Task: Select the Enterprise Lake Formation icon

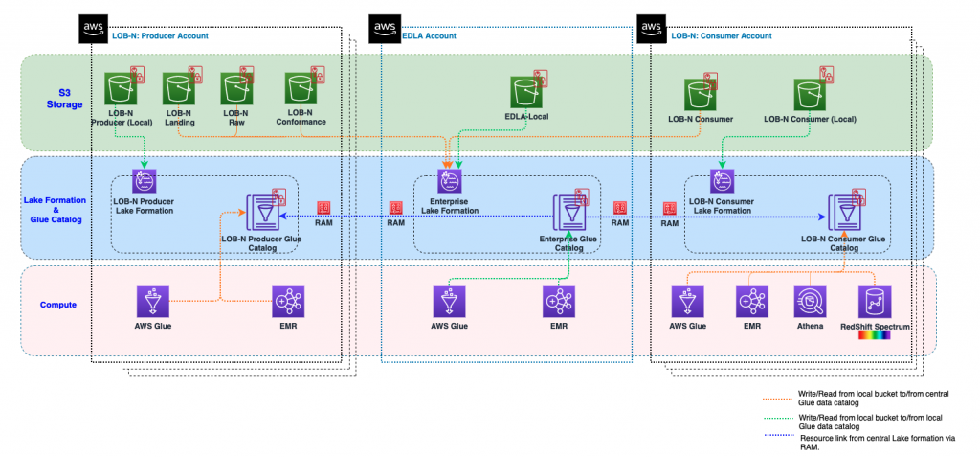Action: tap(450, 180)
